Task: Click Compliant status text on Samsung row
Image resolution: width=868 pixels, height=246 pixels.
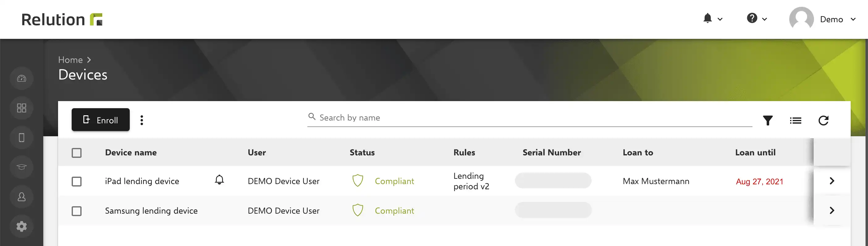Action: click(394, 211)
